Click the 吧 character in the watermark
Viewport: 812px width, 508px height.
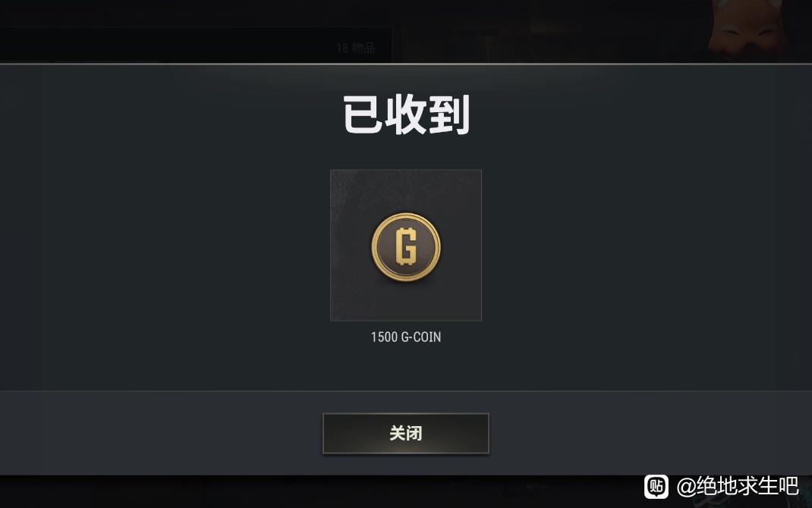[x=788, y=486]
